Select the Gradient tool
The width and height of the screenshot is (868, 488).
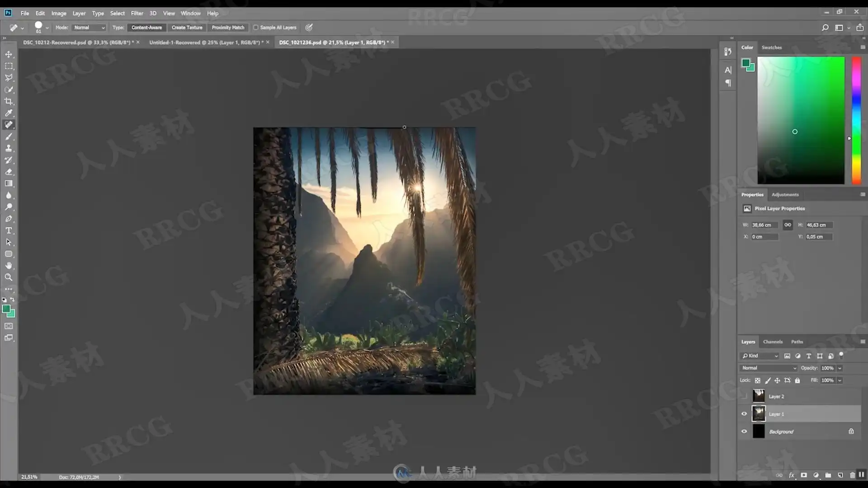click(x=9, y=183)
